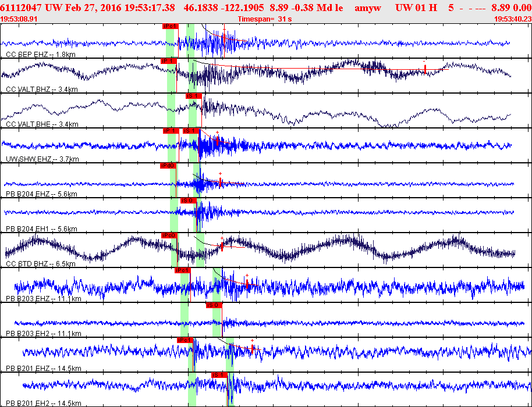
Task: Click the red coda marker on B203 EHZ
Action: 247,284
